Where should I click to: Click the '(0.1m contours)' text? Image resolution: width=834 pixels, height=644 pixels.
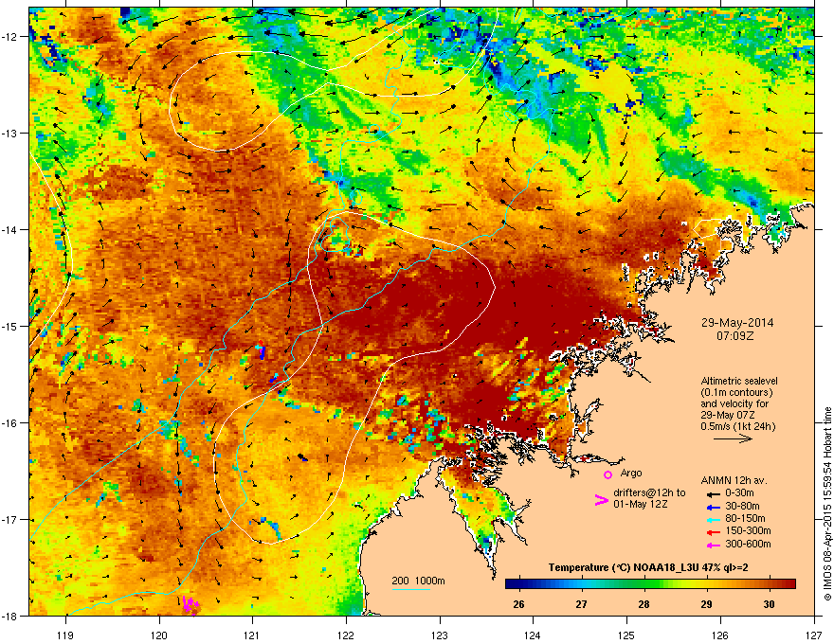[x=736, y=393]
